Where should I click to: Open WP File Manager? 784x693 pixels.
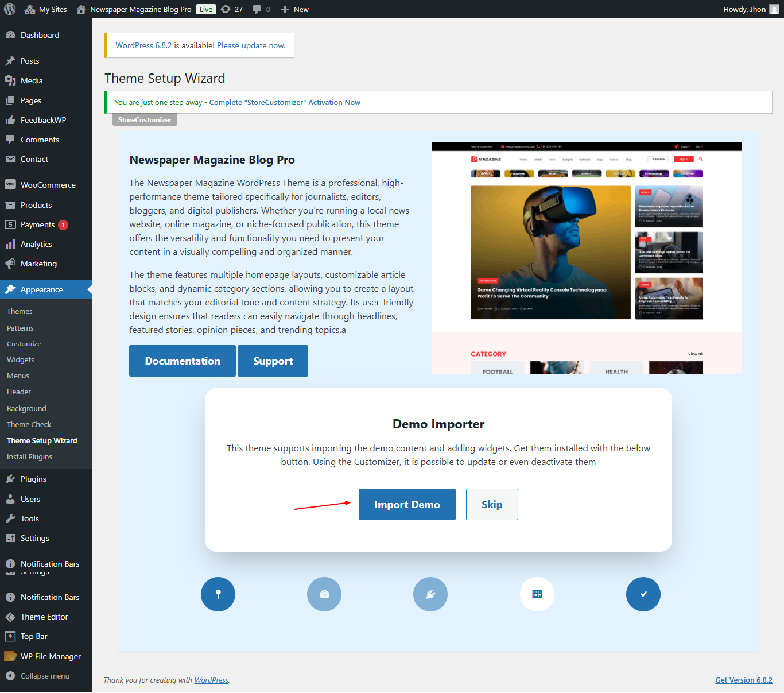pos(46,656)
